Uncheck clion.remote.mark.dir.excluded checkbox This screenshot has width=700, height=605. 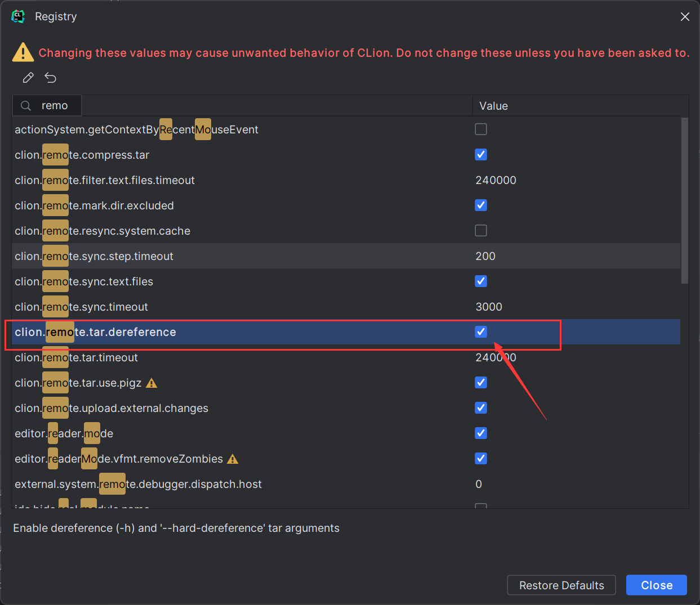(x=481, y=205)
